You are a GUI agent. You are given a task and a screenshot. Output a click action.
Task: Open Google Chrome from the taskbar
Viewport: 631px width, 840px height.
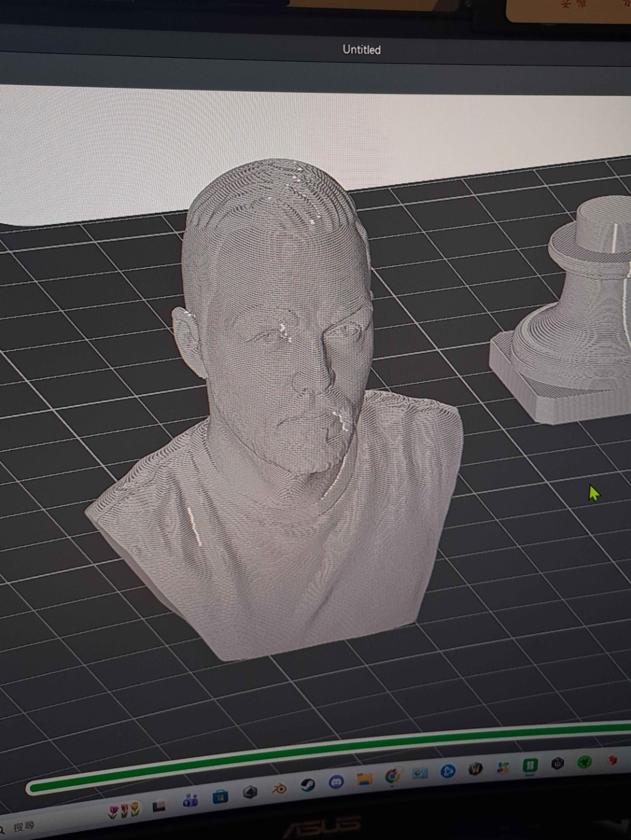pyautogui.click(x=393, y=776)
